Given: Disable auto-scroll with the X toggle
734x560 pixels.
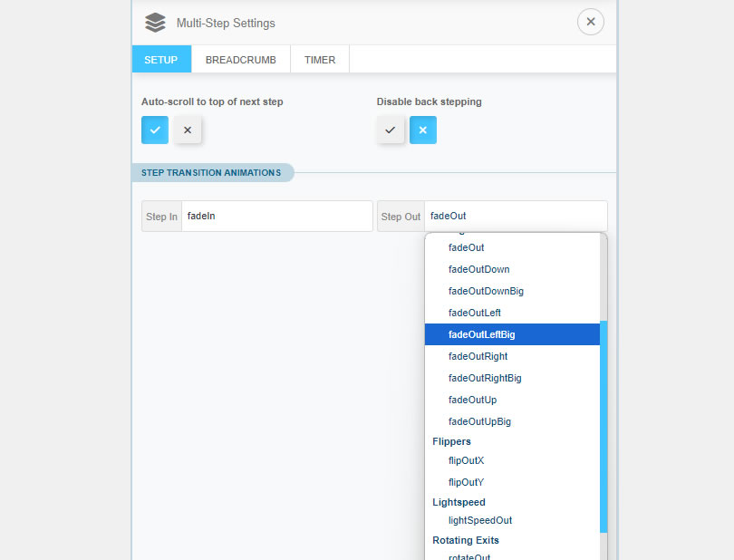Looking at the screenshot, I should [188, 130].
